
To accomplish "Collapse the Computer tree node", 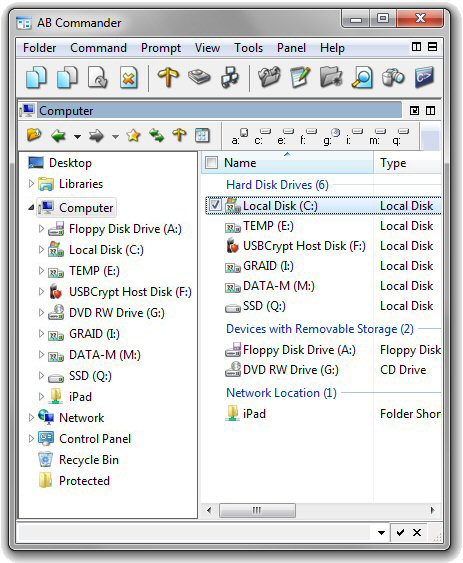I will [x=31, y=207].
